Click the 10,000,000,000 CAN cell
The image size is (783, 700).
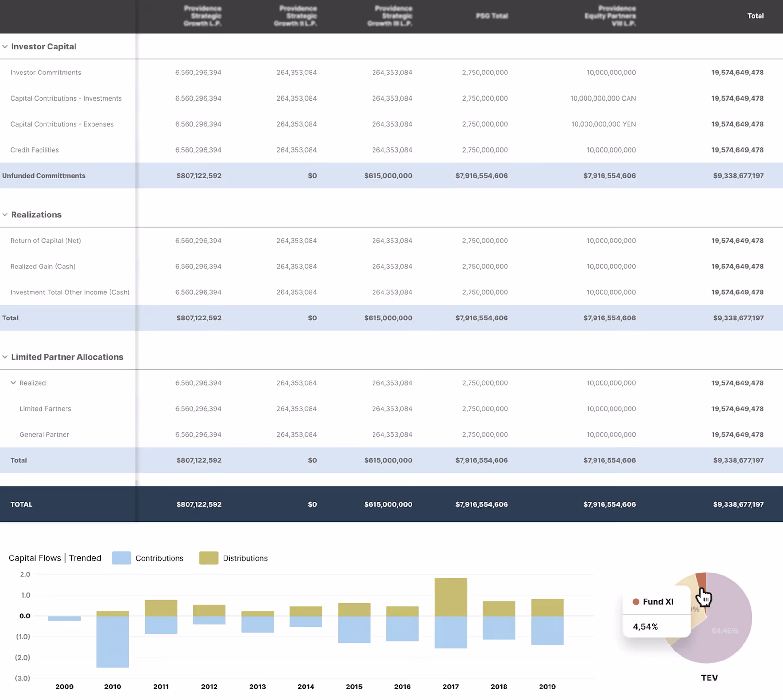click(x=603, y=98)
